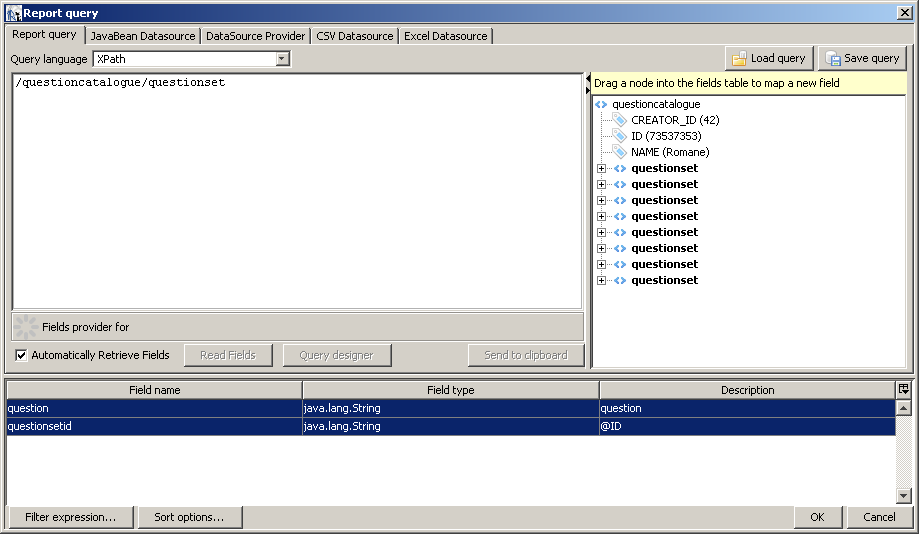Click the tag icon beside NAME (Romane)

620,152
